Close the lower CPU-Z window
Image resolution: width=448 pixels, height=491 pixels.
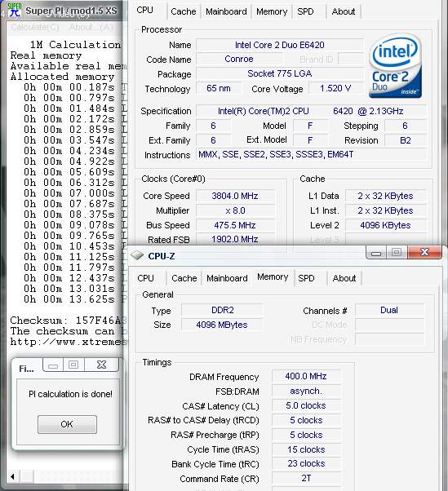tap(425, 252)
